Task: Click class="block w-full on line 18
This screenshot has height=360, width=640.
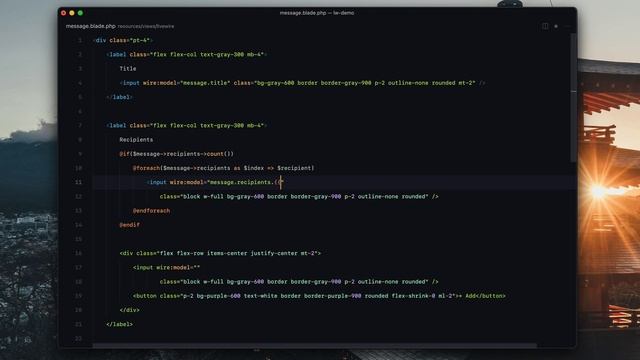Action: (191, 282)
